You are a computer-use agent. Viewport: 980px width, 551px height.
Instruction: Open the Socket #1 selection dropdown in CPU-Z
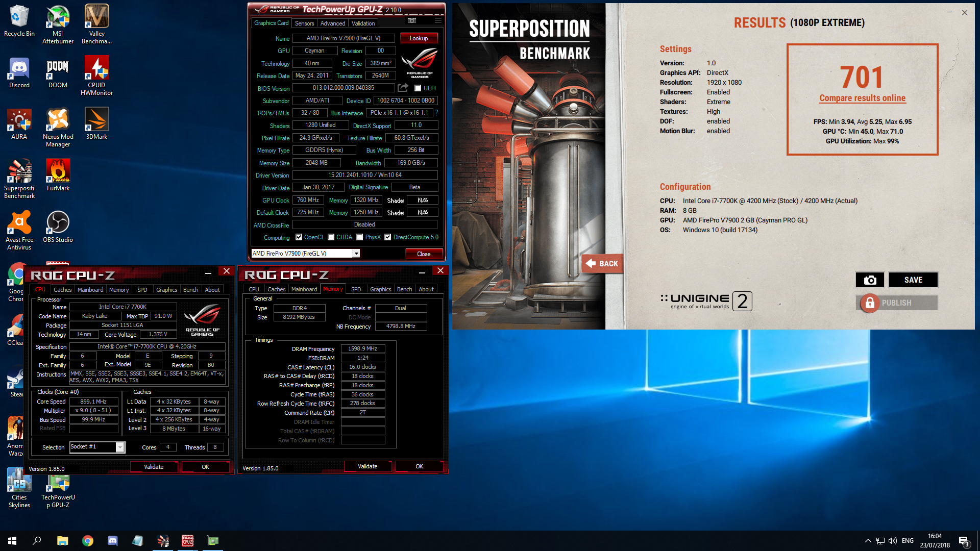pos(120,447)
